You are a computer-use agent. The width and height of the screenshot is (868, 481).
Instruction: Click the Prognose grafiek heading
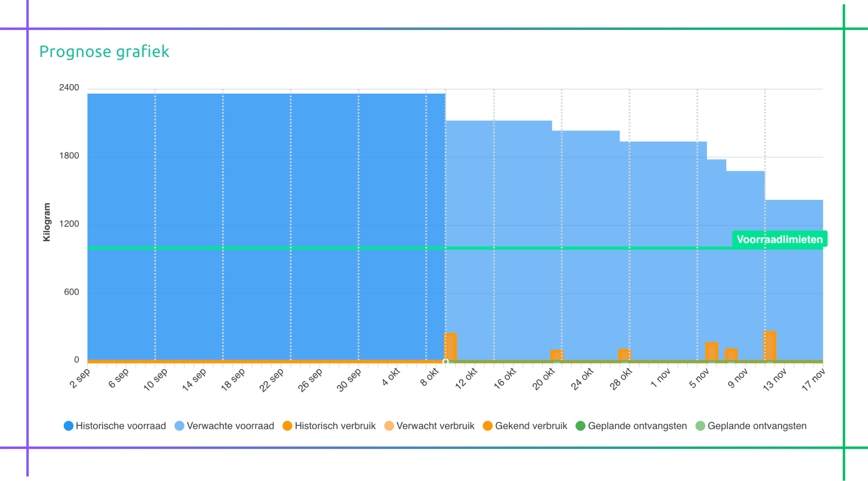click(x=104, y=52)
